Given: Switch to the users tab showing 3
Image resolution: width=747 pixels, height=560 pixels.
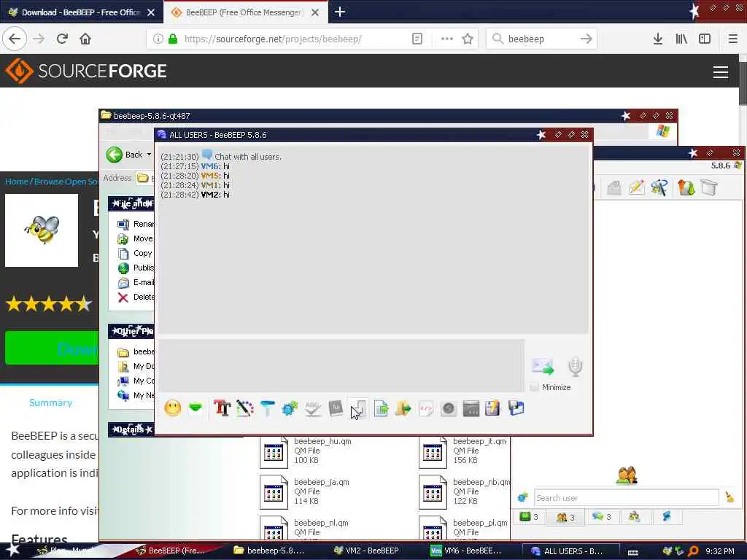Looking at the screenshot, I should pos(565,517).
